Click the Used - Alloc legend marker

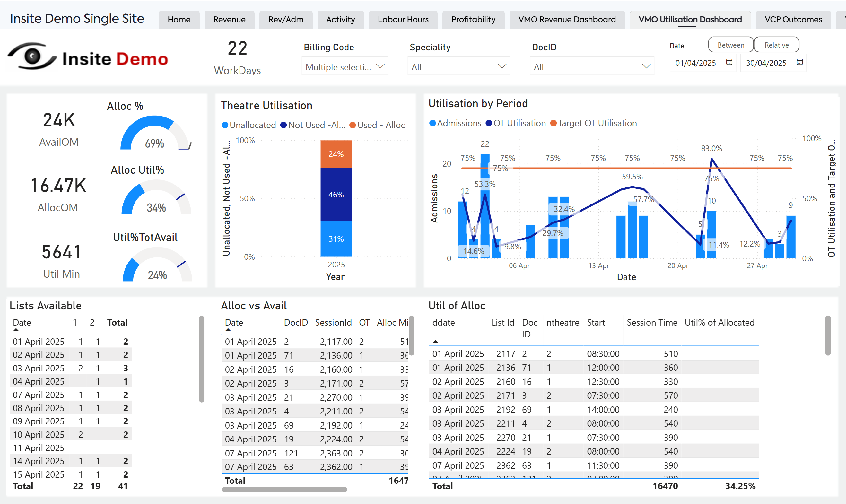pyautogui.click(x=353, y=125)
